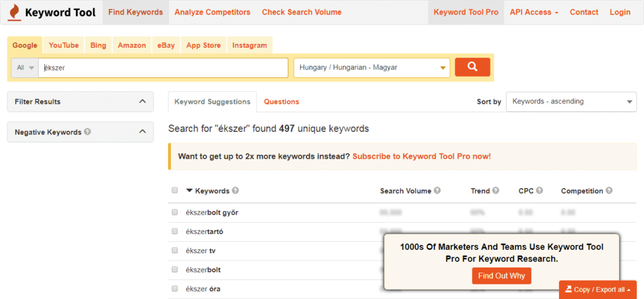644x299 pixels.
Task: Click the Contact link
Action: [584, 13]
